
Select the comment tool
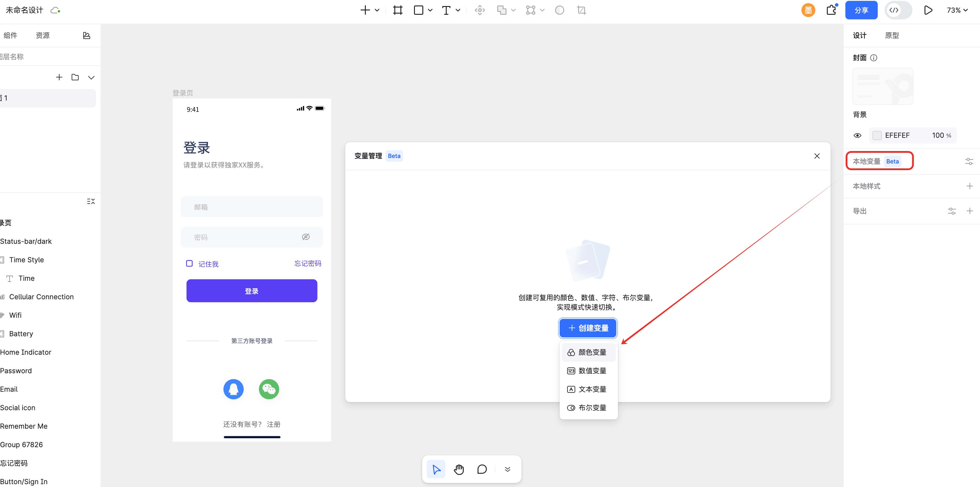point(482,469)
